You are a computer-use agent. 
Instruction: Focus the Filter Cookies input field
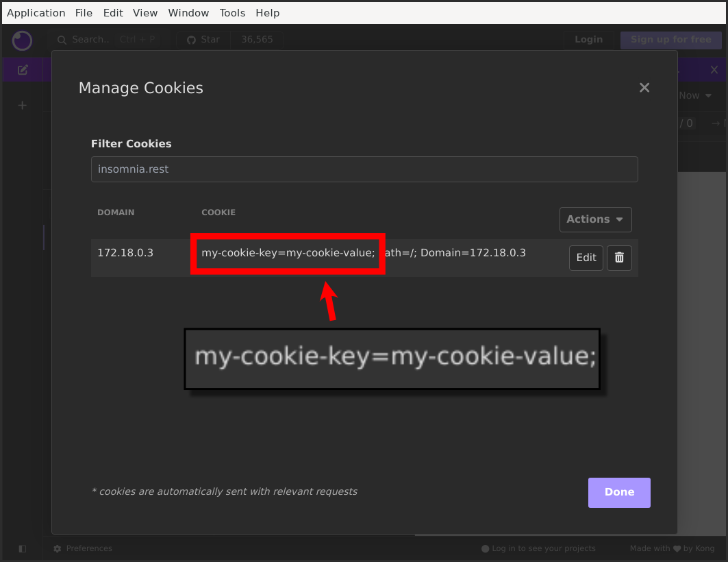[364, 169]
